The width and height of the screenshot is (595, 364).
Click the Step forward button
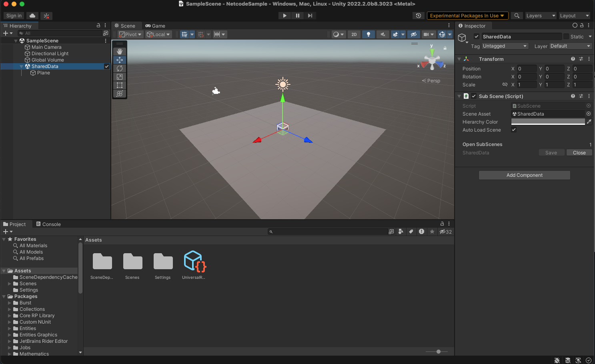pyautogui.click(x=310, y=16)
